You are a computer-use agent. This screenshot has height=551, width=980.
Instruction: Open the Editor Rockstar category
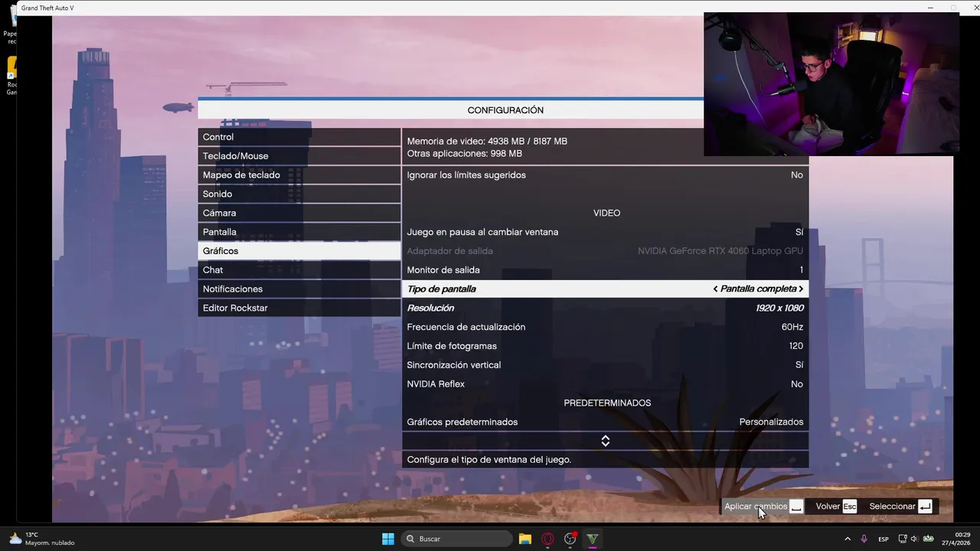click(299, 308)
